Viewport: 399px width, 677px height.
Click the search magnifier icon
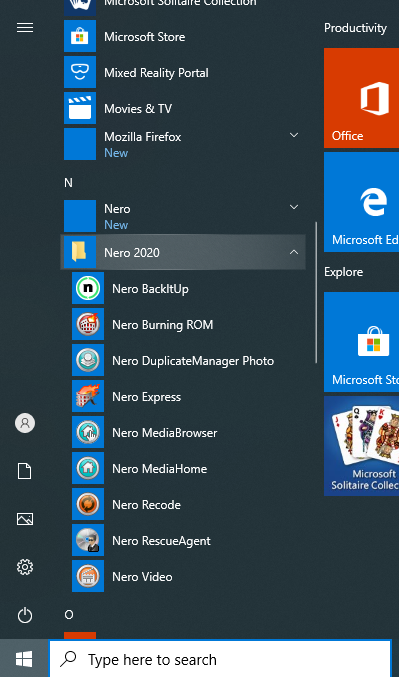pyautogui.click(x=68, y=659)
